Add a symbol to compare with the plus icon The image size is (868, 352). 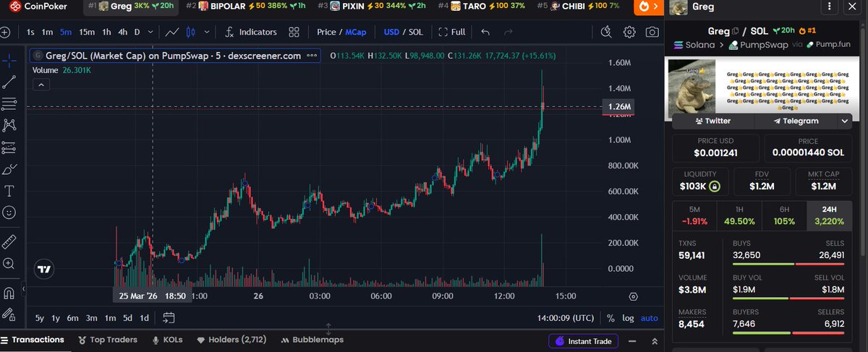tap(5, 33)
